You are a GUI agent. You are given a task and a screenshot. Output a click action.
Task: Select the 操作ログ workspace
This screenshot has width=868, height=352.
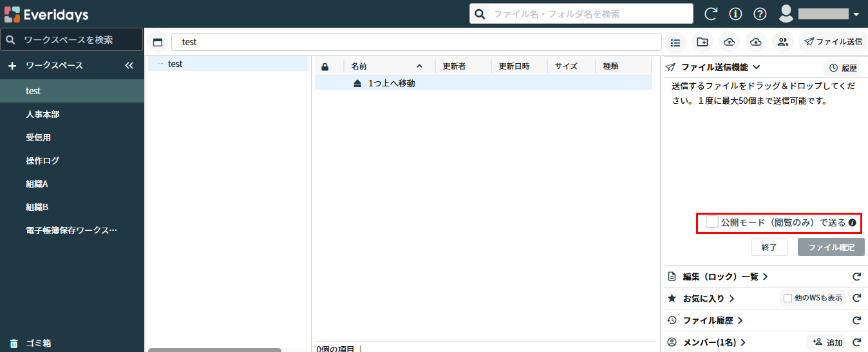tap(42, 161)
